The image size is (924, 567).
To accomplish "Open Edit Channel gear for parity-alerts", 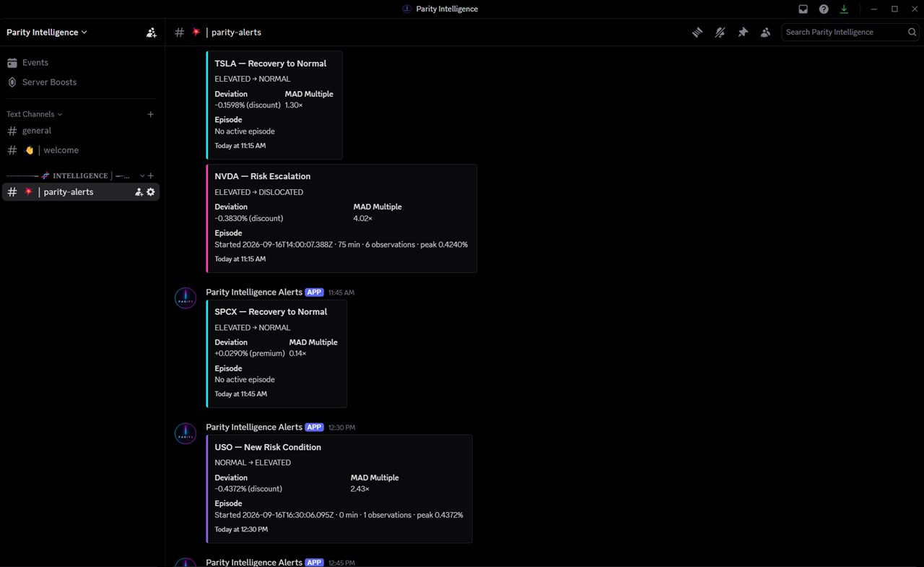I will pyautogui.click(x=151, y=192).
